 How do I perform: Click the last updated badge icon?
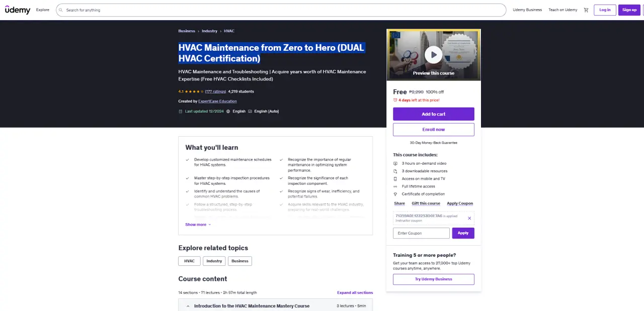[x=181, y=111]
